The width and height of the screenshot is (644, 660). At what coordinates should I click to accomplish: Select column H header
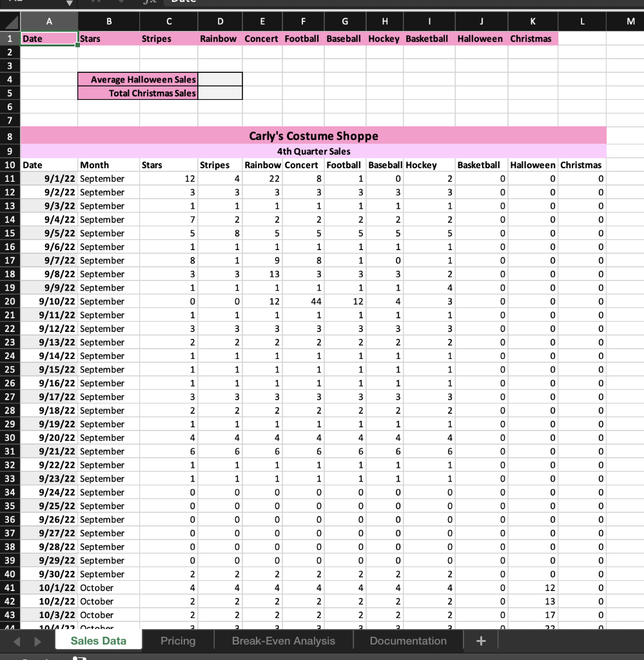[385, 21]
